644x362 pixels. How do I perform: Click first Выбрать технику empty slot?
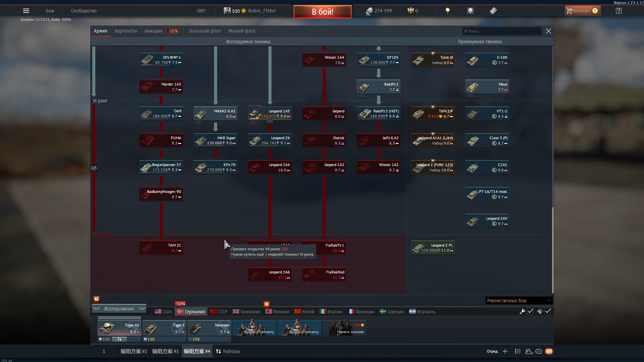[254, 328]
